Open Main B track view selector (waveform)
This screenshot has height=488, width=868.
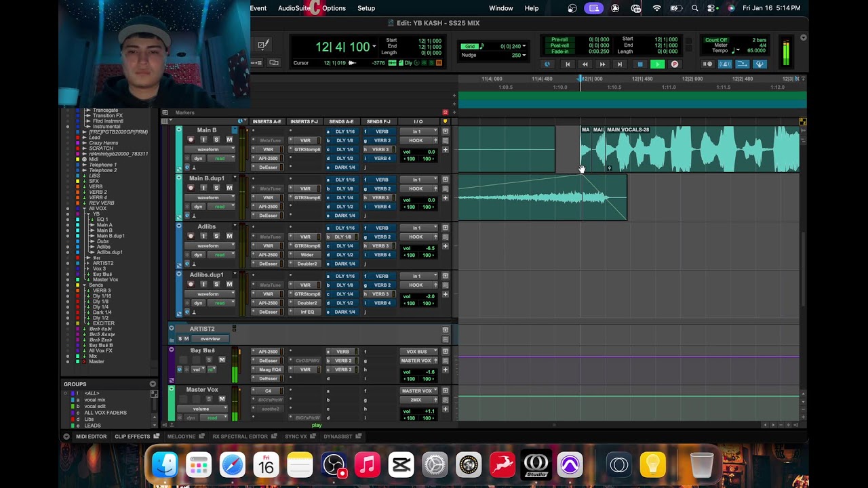[211, 149]
